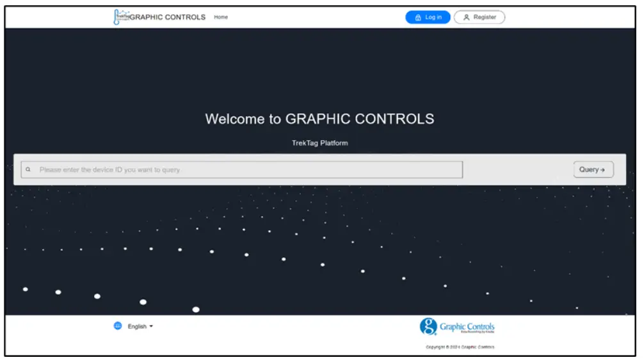Click the blue globe language icon

tap(118, 326)
